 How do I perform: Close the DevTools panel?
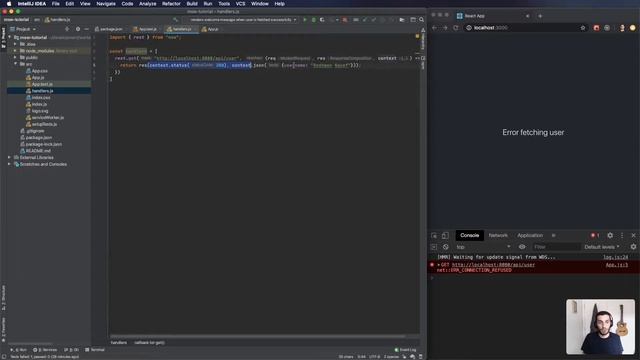633,236
